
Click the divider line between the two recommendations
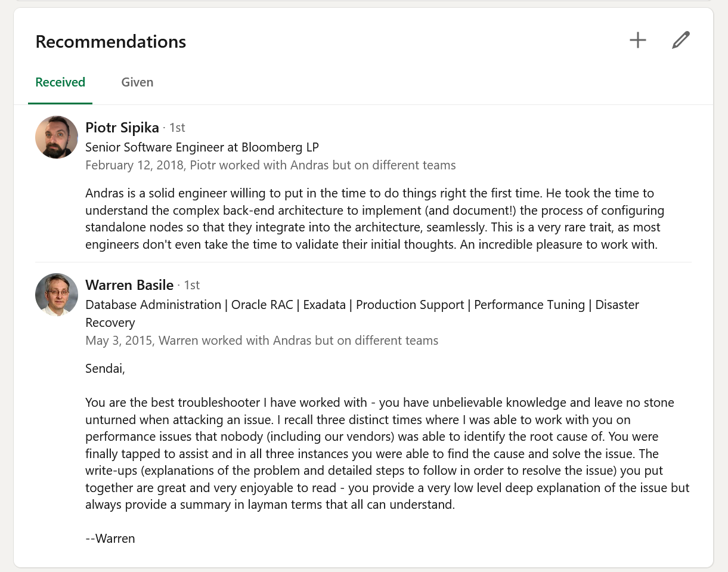tap(363, 262)
